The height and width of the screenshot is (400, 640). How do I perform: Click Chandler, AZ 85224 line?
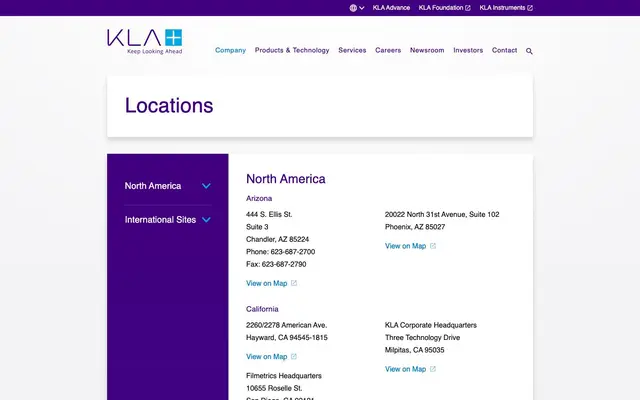[278, 239]
